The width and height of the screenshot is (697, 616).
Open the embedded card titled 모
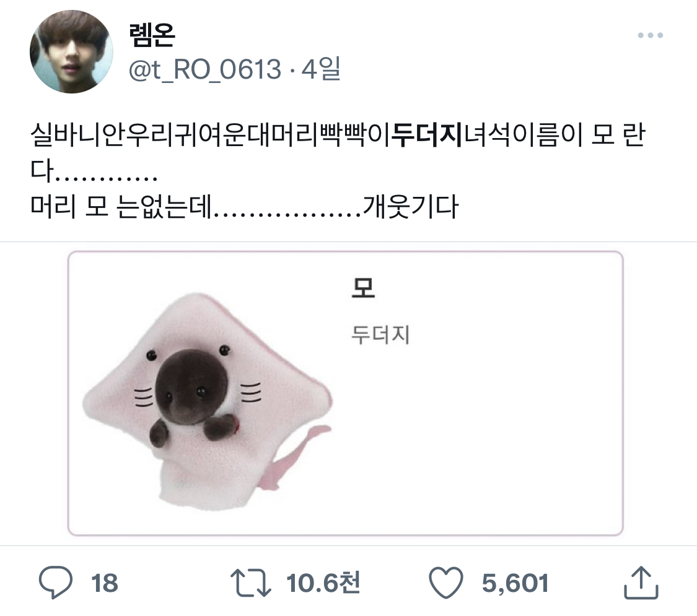tap(345, 393)
